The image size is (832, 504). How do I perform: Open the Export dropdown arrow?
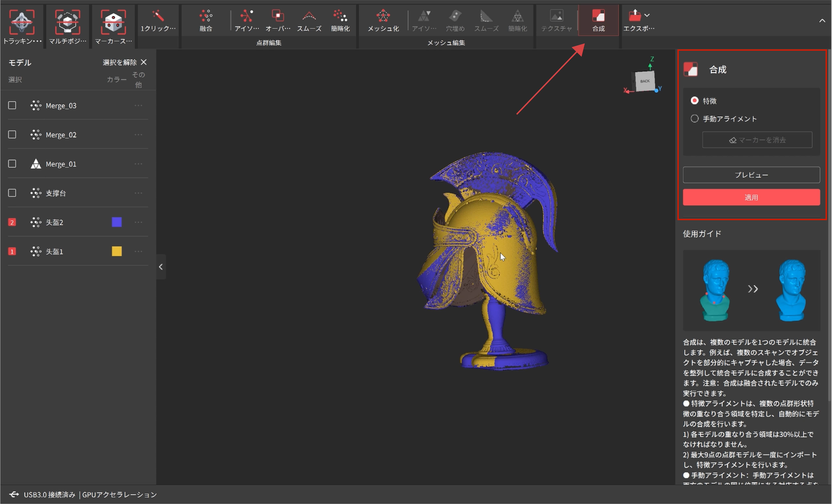click(x=647, y=15)
